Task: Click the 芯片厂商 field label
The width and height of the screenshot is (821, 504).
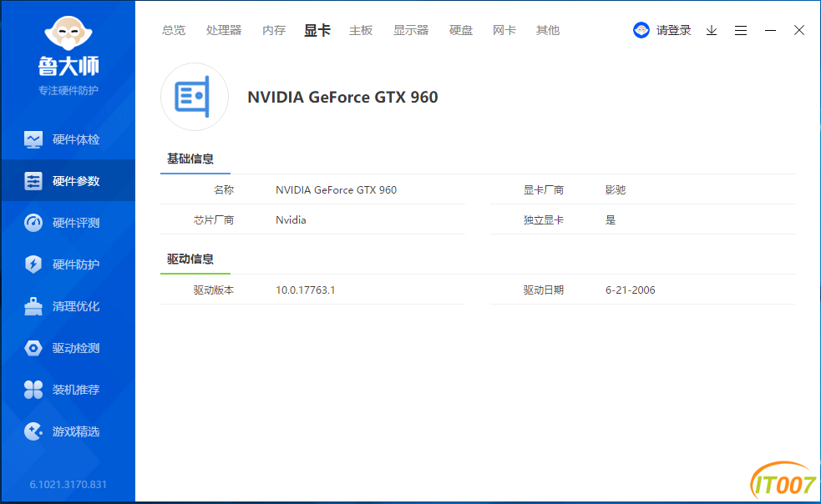Action: coord(214,219)
